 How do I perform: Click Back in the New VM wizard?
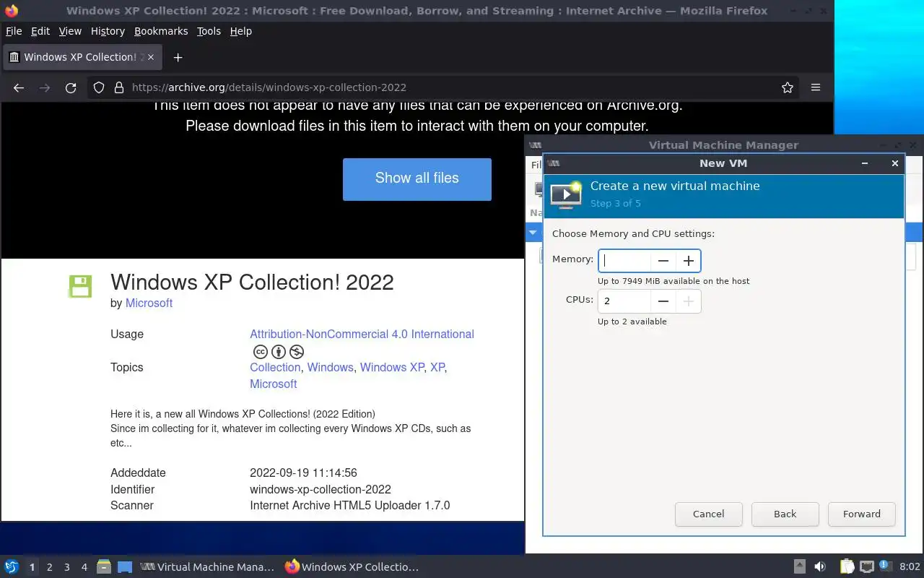point(785,514)
